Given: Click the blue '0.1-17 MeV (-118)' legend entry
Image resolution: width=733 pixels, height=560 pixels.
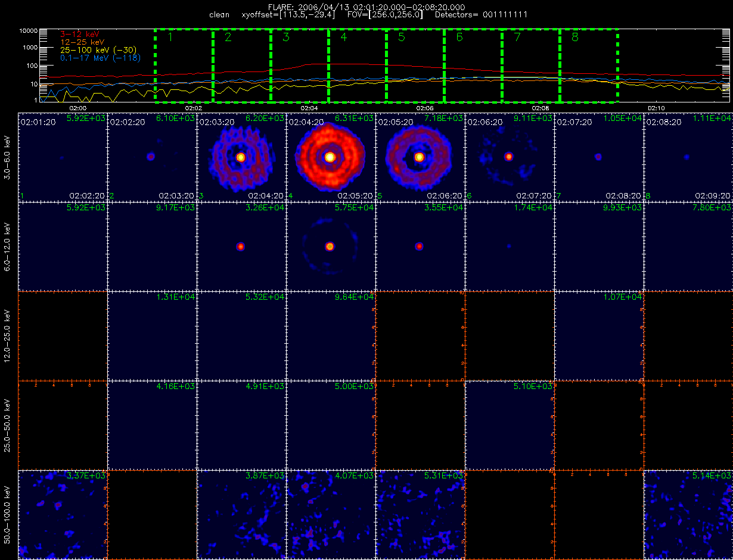Looking at the screenshot, I should [99, 58].
